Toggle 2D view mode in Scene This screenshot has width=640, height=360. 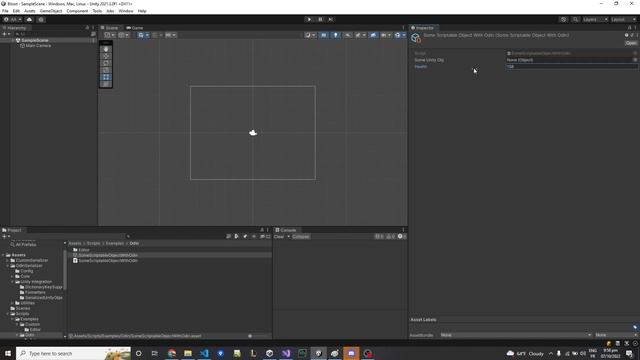(x=324, y=35)
